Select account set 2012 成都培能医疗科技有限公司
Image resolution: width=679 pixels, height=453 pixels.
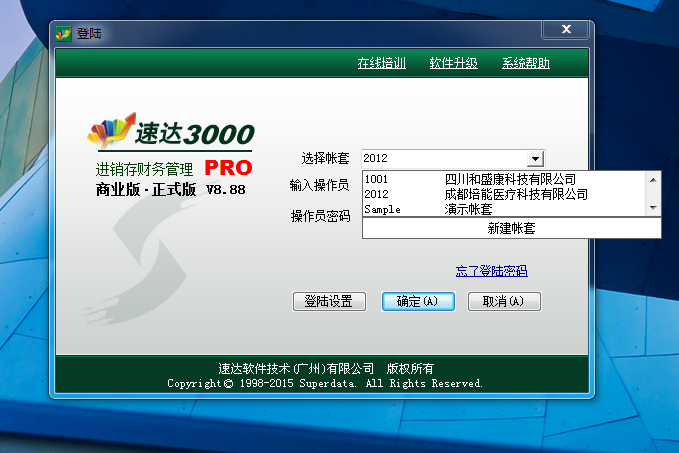505,194
